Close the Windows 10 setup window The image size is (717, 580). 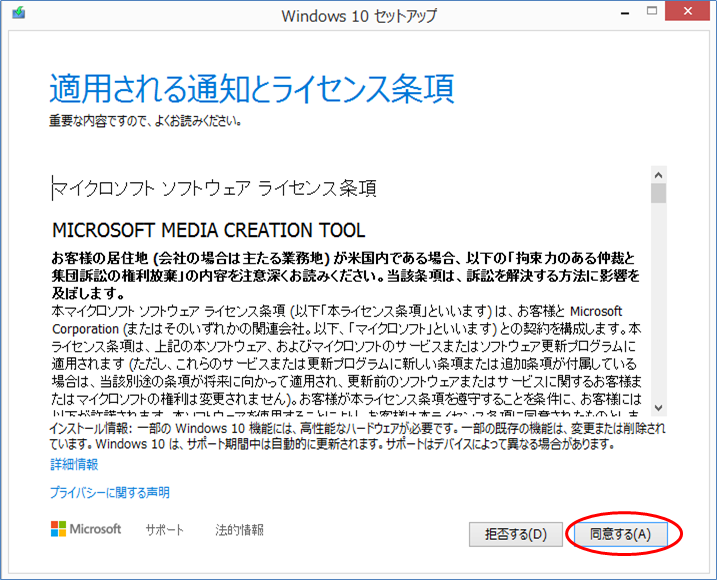click(x=687, y=11)
